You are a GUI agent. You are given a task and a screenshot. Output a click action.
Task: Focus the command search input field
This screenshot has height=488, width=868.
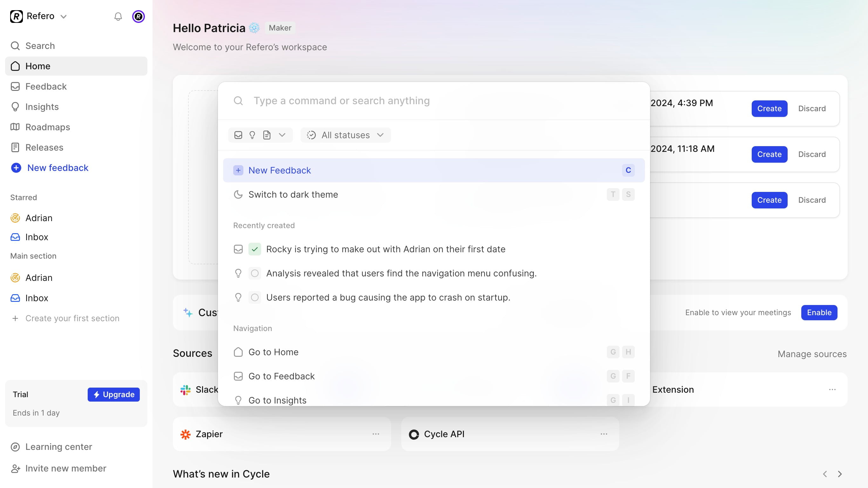point(341,101)
